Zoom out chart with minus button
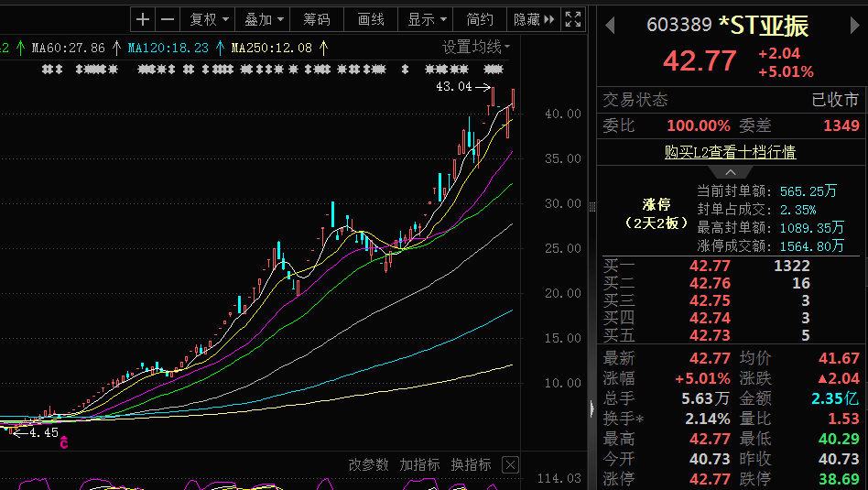Image resolution: width=868 pixels, height=490 pixels. (x=168, y=19)
